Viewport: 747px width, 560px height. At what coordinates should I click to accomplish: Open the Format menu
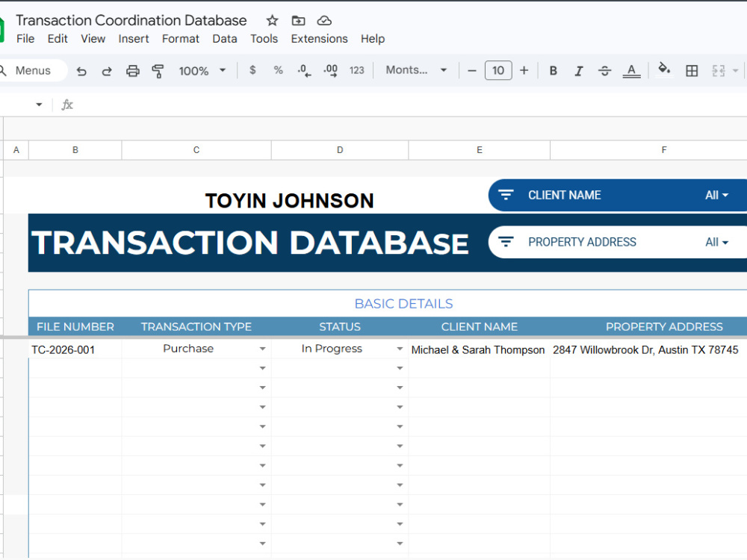(181, 39)
